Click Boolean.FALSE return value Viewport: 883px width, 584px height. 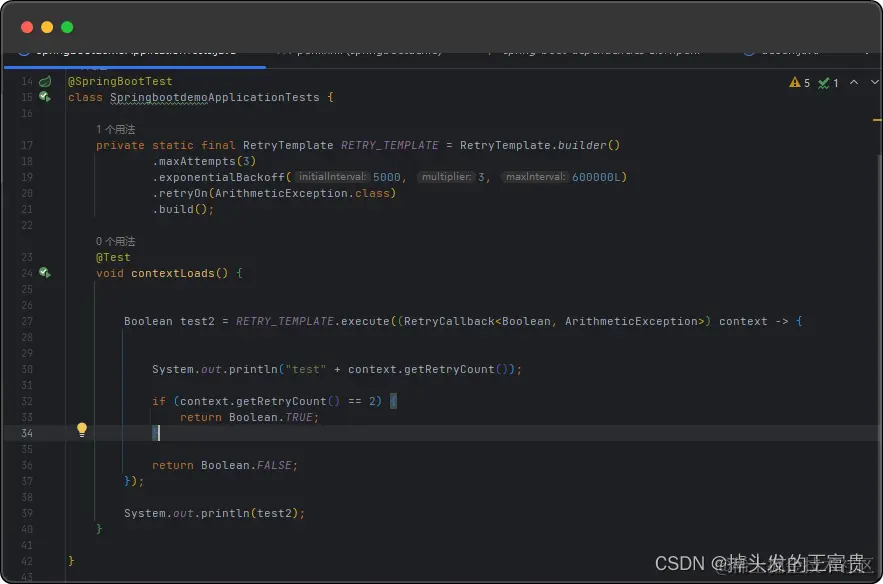(x=246, y=465)
